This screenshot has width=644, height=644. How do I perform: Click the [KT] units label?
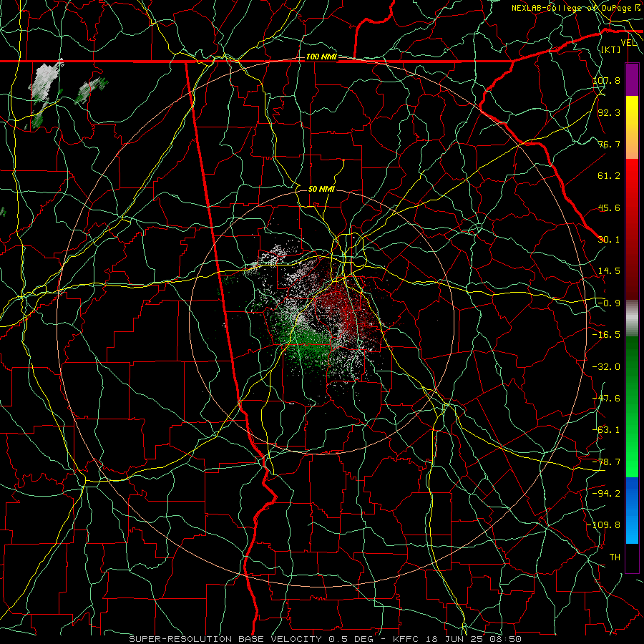pyautogui.click(x=610, y=50)
